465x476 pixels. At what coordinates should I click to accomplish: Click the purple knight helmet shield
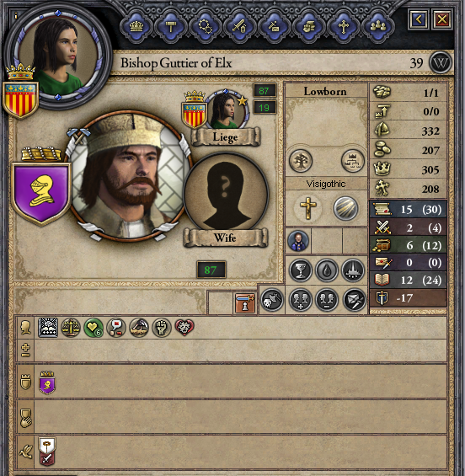tap(41, 193)
